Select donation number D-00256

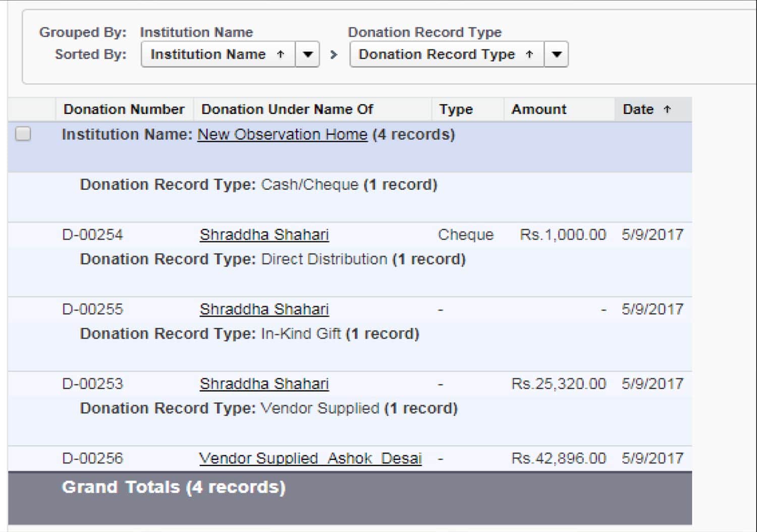(x=92, y=459)
